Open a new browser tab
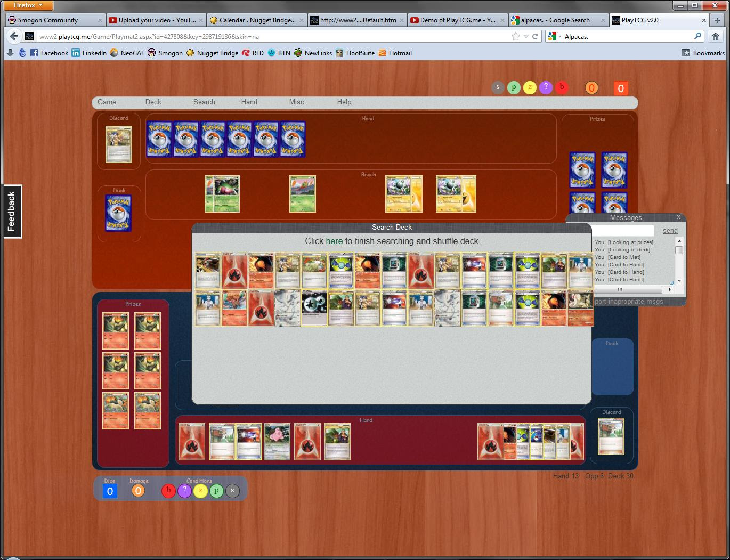The height and width of the screenshot is (560, 730). coord(717,20)
